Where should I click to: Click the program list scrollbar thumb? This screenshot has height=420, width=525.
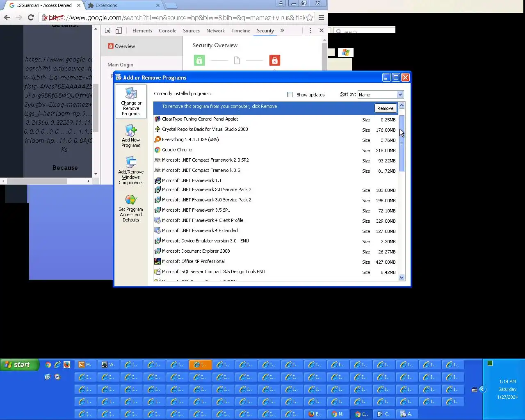(402, 144)
